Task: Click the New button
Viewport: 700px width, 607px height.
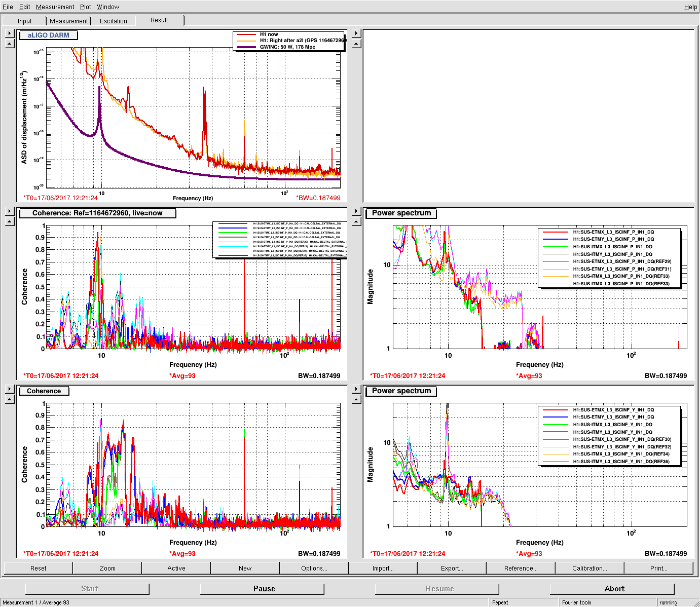Action: click(x=245, y=568)
